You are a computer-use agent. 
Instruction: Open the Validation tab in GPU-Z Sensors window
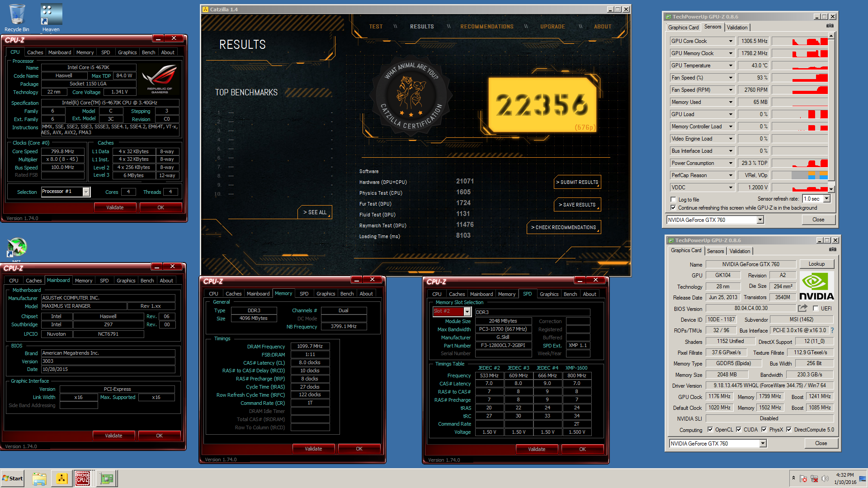click(737, 28)
